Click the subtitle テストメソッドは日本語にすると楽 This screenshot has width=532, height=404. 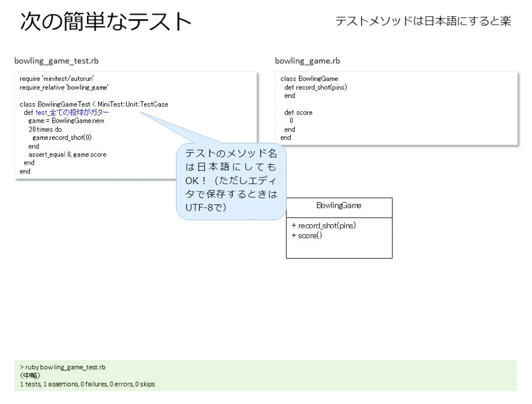[423, 21]
